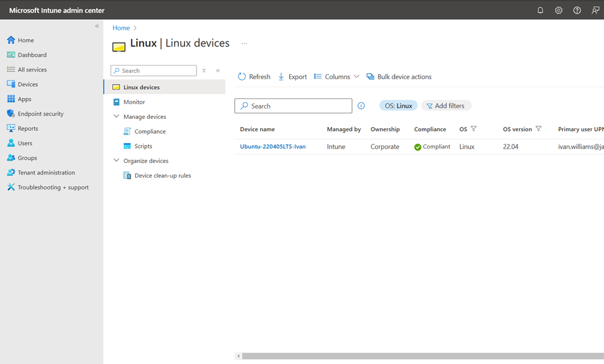Refresh the Linux devices list
This screenshot has width=604, height=364.
point(254,77)
